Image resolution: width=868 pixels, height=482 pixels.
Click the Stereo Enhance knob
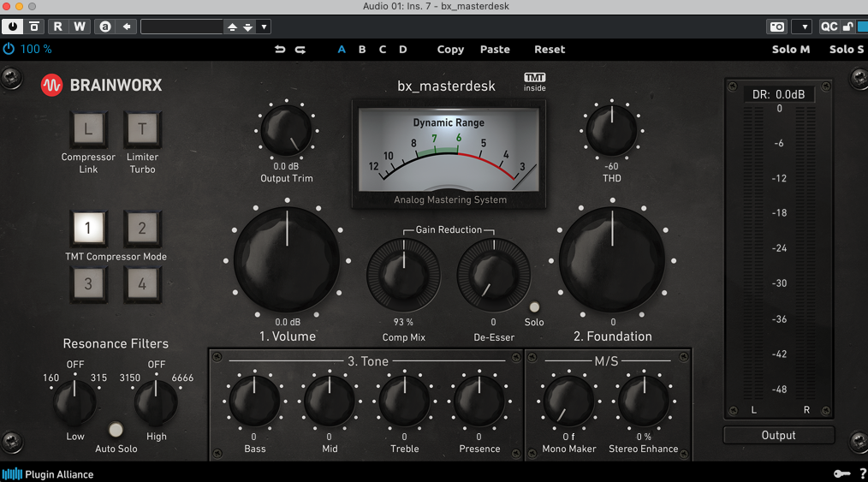click(x=644, y=402)
